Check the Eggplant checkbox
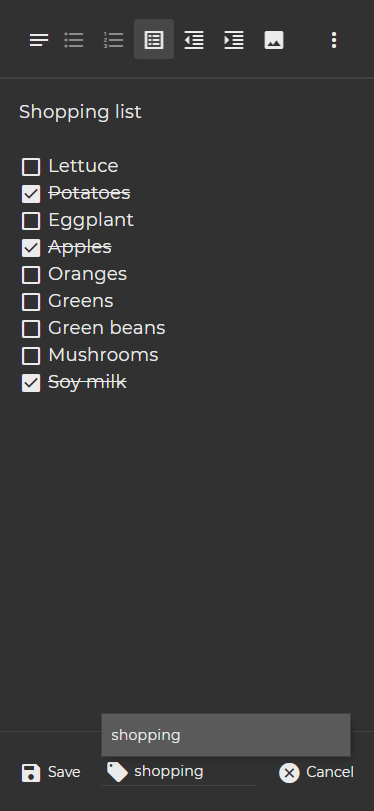This screenshot has width=374, height=811. click(x=31, y=221)
